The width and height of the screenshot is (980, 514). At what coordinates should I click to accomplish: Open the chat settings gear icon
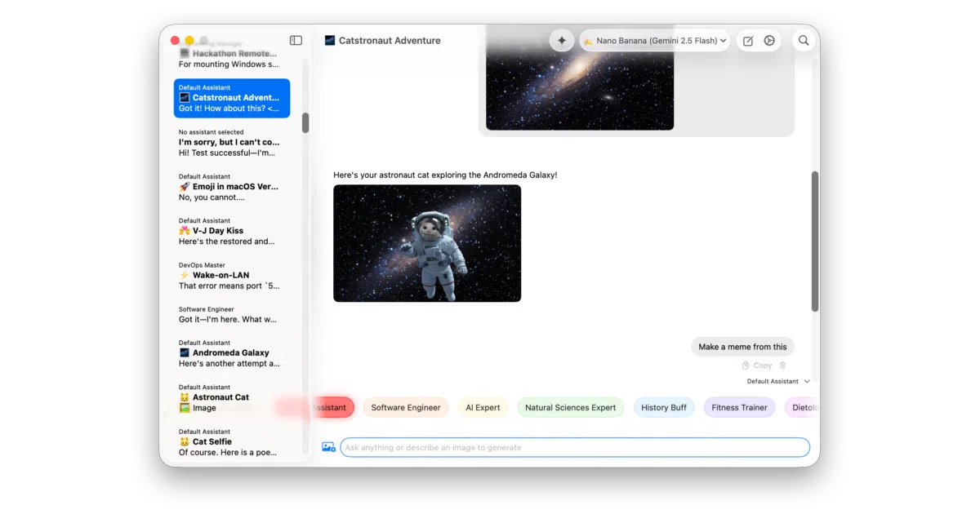click(769, 41)
